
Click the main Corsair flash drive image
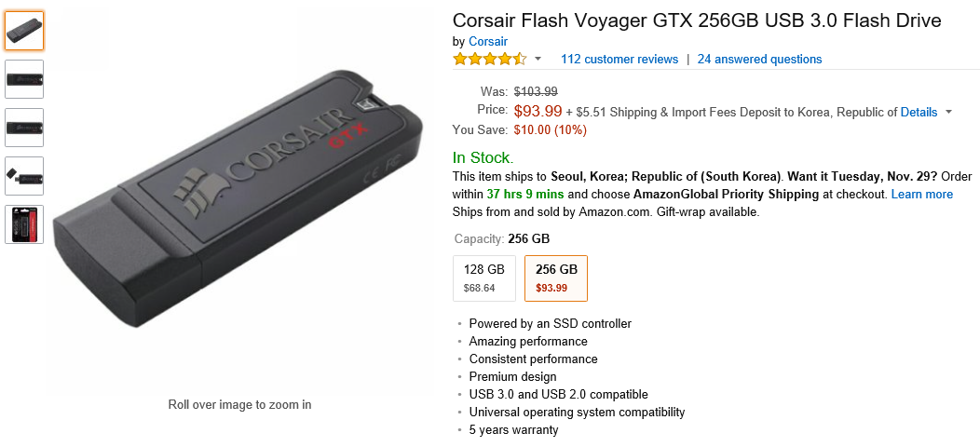point(239,200)
